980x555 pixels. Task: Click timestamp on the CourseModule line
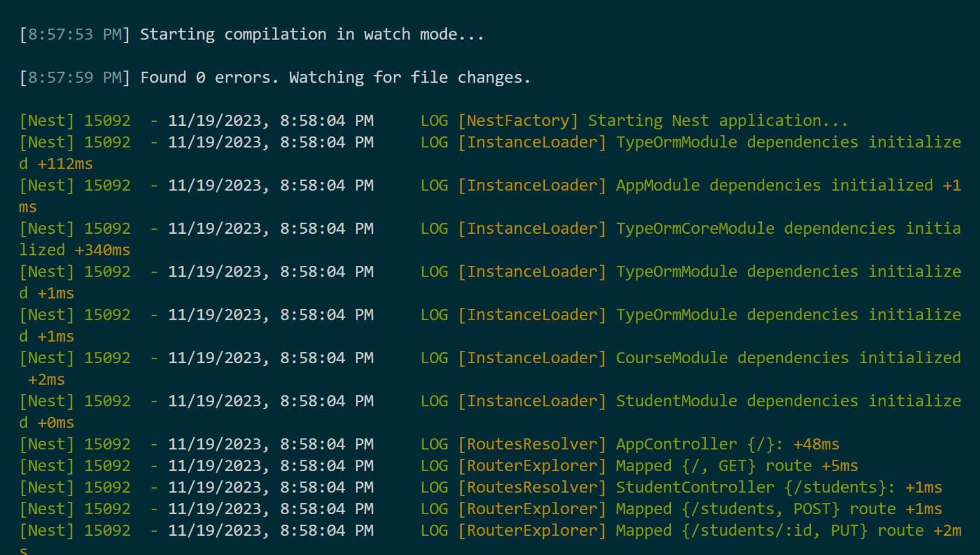pos(271,358)
